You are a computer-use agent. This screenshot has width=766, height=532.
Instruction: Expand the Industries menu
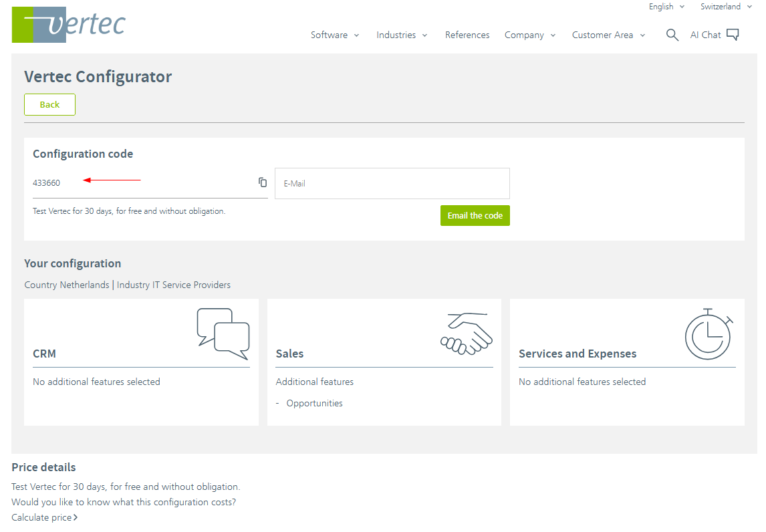click(402, 35)
